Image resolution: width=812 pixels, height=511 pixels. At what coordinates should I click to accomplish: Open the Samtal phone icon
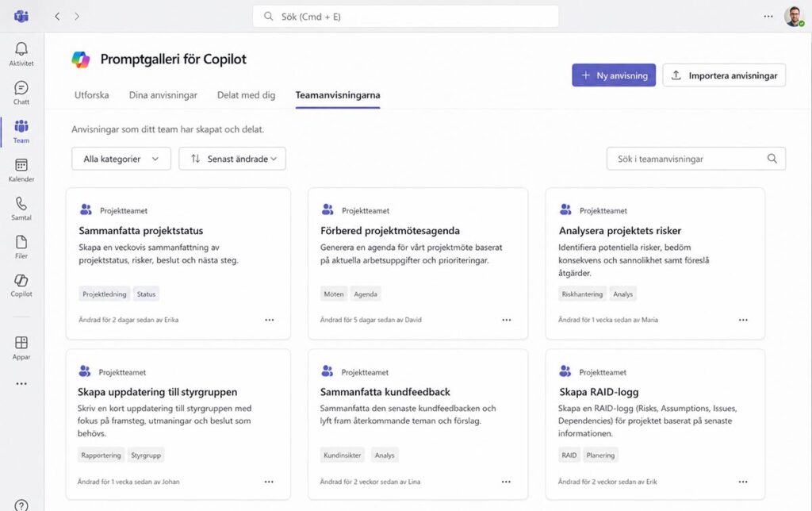21,204
